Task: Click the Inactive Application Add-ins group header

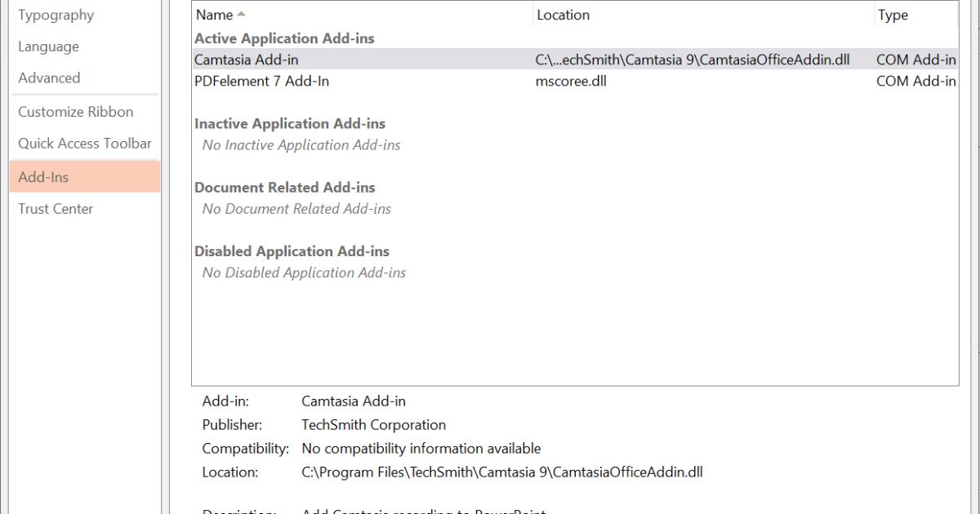Action: (289, 124)
